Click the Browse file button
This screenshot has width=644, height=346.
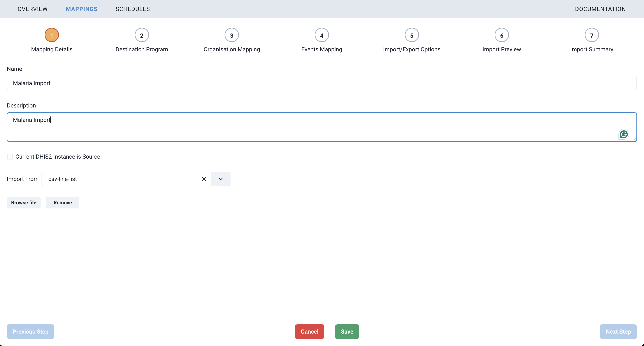click(x=24, y=203)
